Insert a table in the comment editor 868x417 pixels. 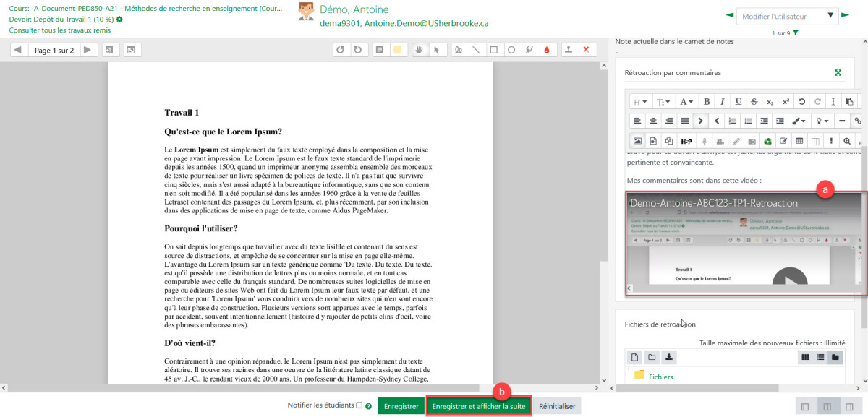point(799,140)
